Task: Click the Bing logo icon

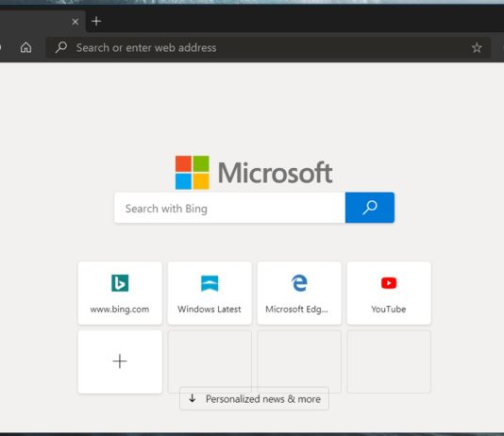Action: point(120,283)
